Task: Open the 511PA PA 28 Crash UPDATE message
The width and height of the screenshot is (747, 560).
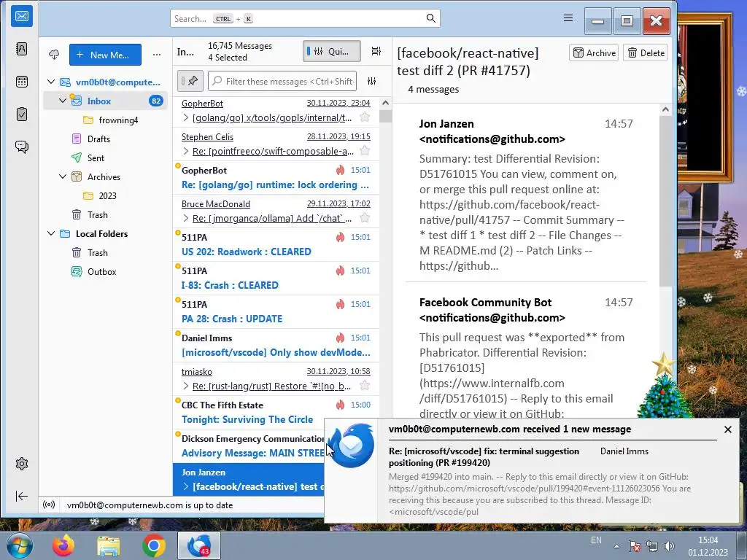Action: (276, 312)
